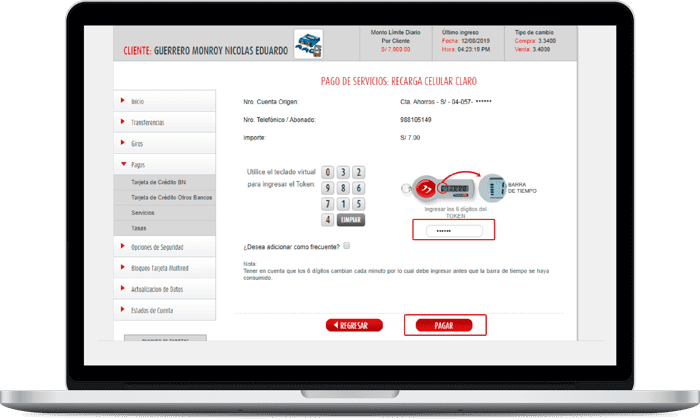The image size is (700, 420).
Task: Click virtual keypad digit 7
Action: point(328,204)
